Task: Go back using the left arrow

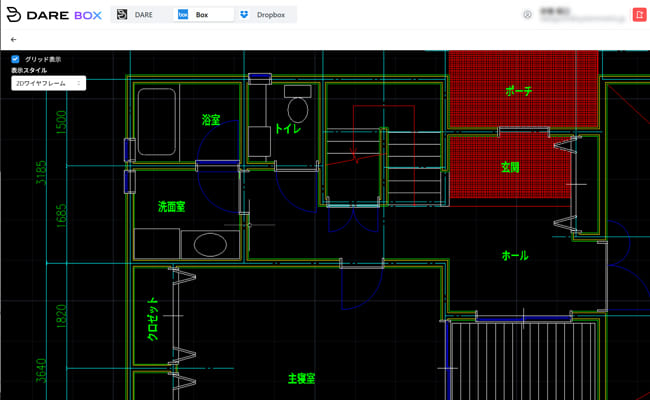Action: [x=14, y=40]
